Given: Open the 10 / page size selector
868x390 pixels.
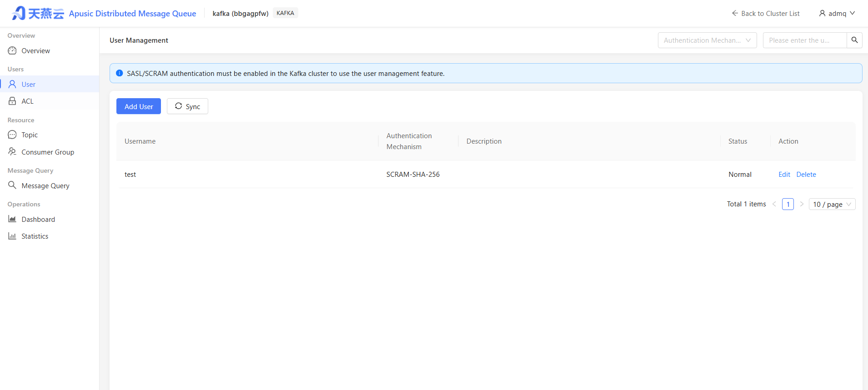Looking at the screenshot, I should pos(832,204).
